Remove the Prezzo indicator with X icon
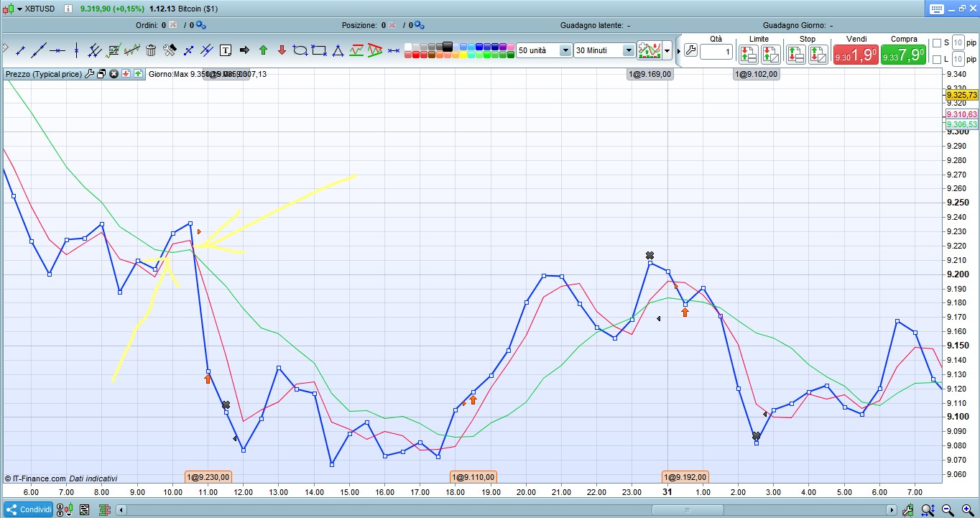Viewport: 980px width, 518px height. (x=114, y=74)
